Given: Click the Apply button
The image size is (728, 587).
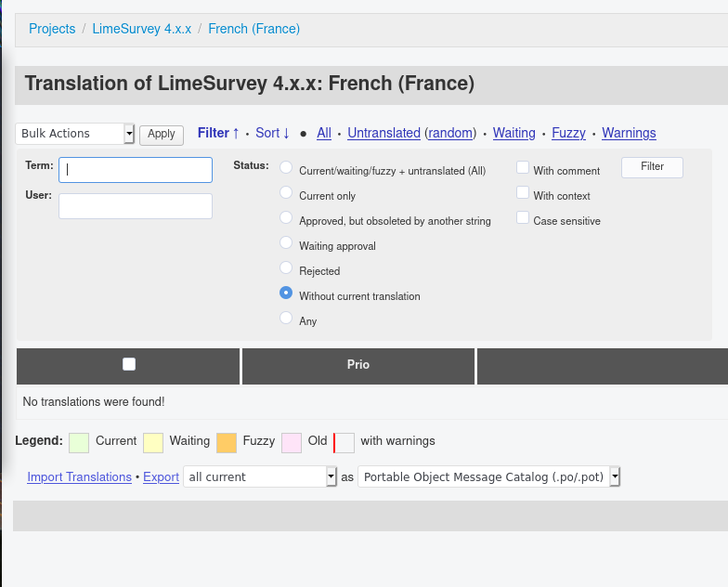Looking at the screenshot, I should pyautogui.click(x=162, y=135).
